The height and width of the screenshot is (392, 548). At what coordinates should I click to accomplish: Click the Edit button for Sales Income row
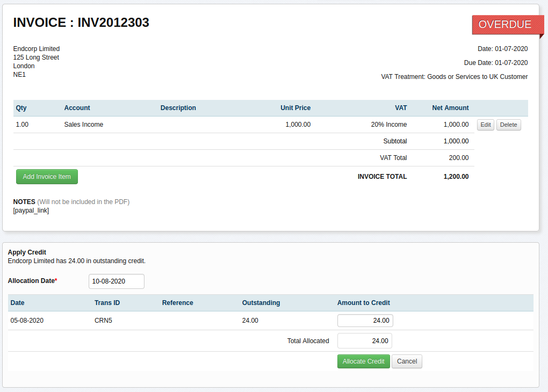click(485, 125)
